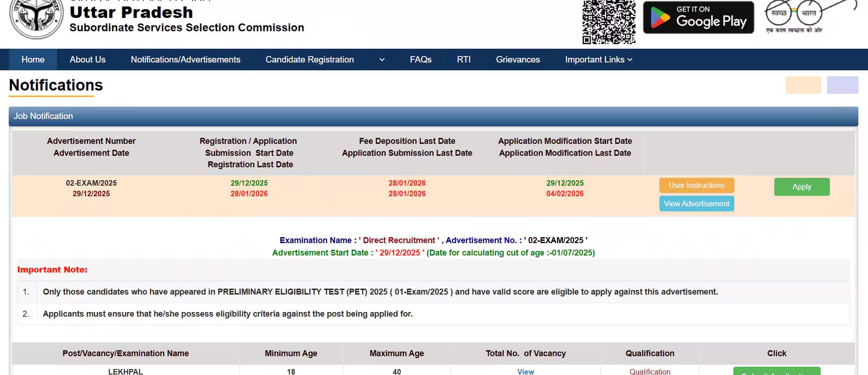Click the light orange color swatch

tap(803, 85)
